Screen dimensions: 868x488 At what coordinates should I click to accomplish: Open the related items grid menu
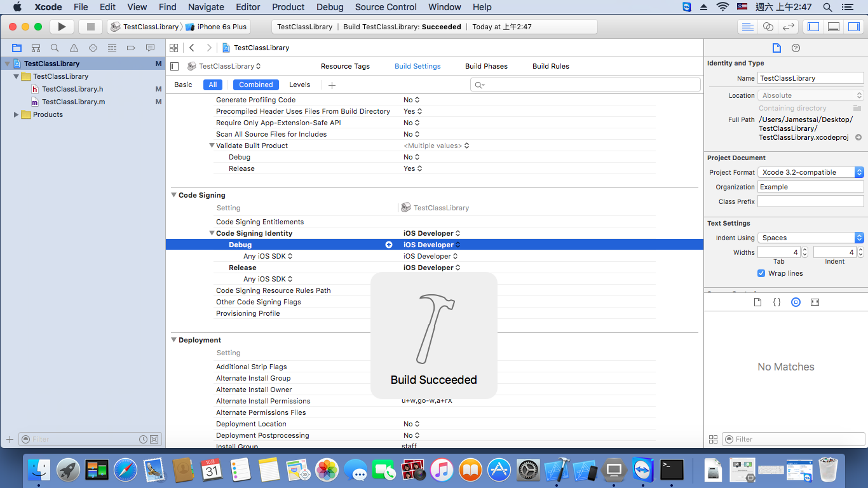click(x=173, y=48)
